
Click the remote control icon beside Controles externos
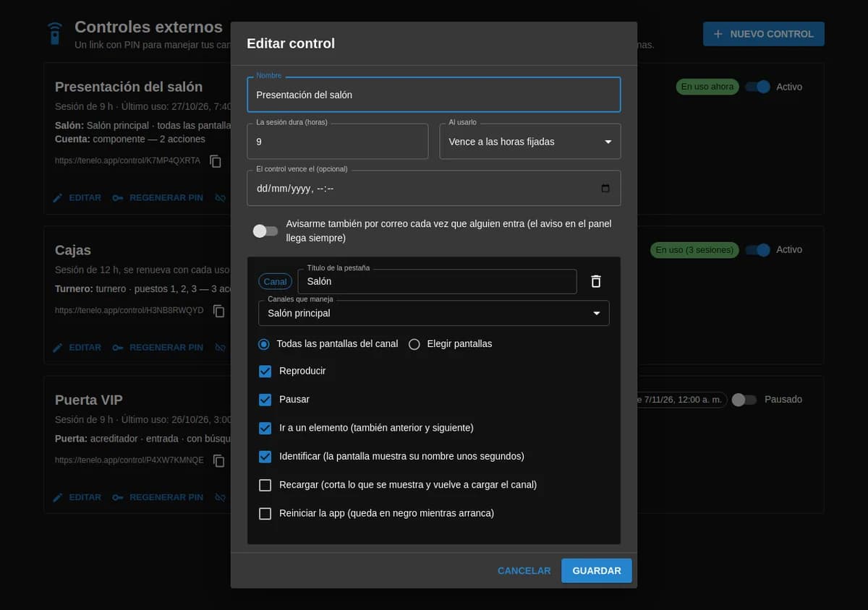(54, 33)
